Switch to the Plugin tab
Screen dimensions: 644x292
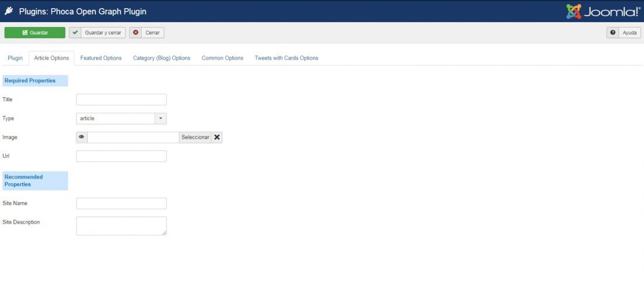15,58
